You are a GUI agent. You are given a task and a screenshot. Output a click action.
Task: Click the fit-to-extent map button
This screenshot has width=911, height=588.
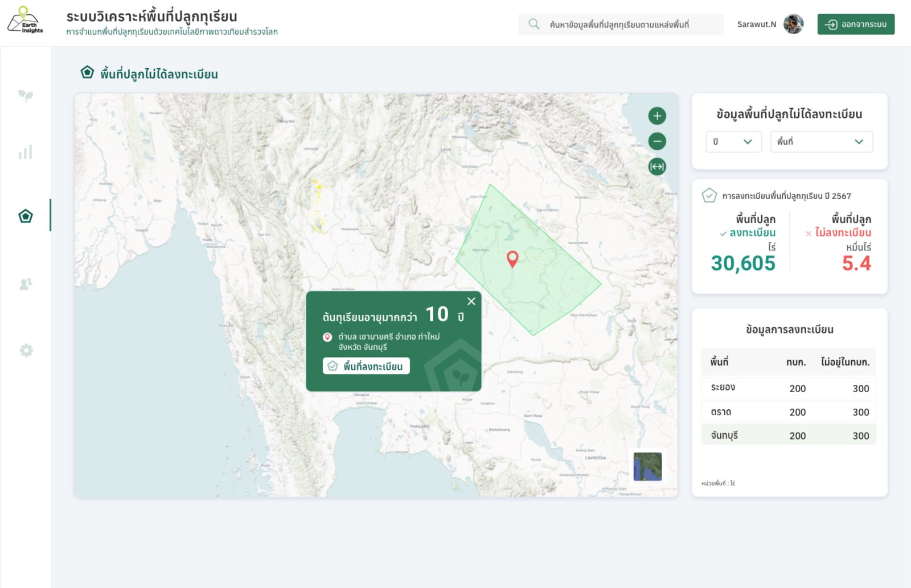click(657, 167)
